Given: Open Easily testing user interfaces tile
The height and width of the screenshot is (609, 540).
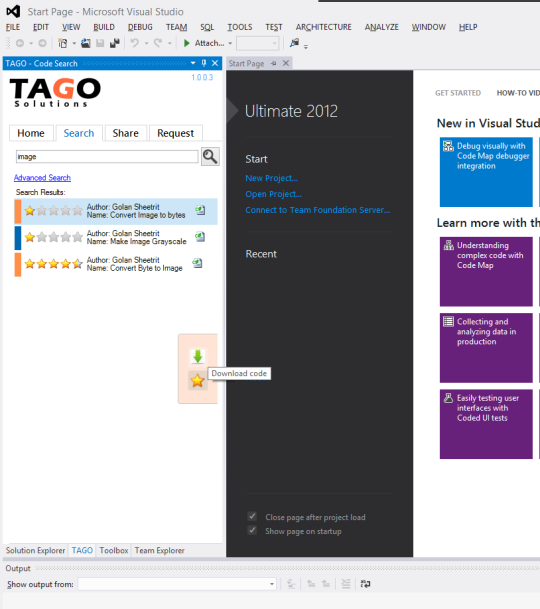Looking at the screenshot, I should 486,424.
